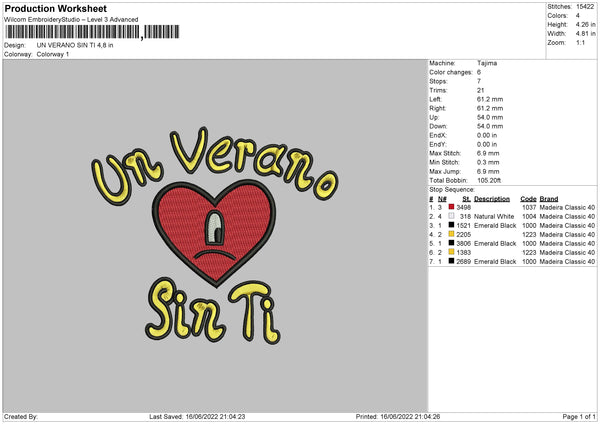Click the Colorway 1 value

click(x=53, y=54)
